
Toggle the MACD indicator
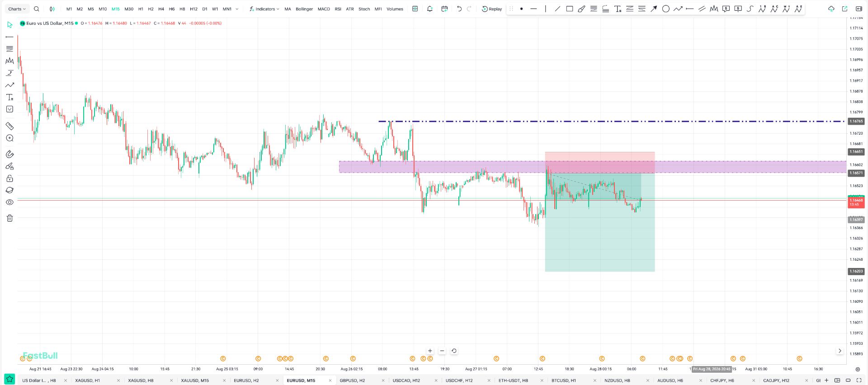324,9
